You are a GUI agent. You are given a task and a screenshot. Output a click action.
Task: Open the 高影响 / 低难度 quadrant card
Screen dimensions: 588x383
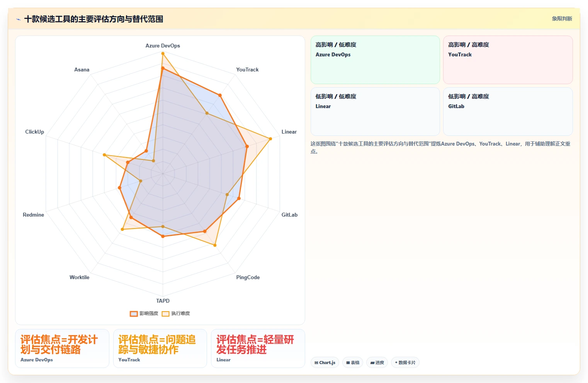click(x=375, y=60)
